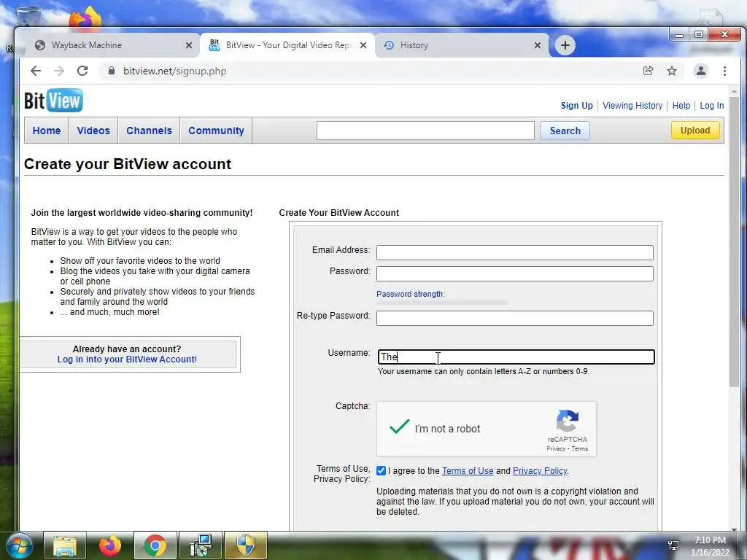
Task: Open File Explorer from the taskbar
Action: coord(65,545)
